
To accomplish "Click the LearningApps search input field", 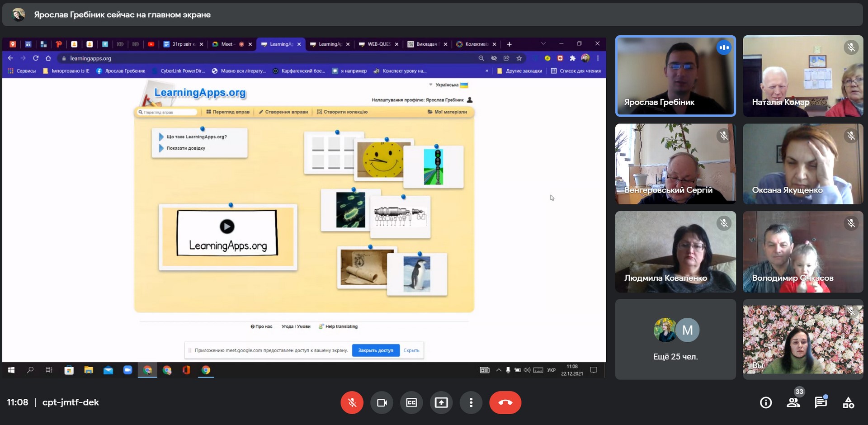I will coord(169,112).
